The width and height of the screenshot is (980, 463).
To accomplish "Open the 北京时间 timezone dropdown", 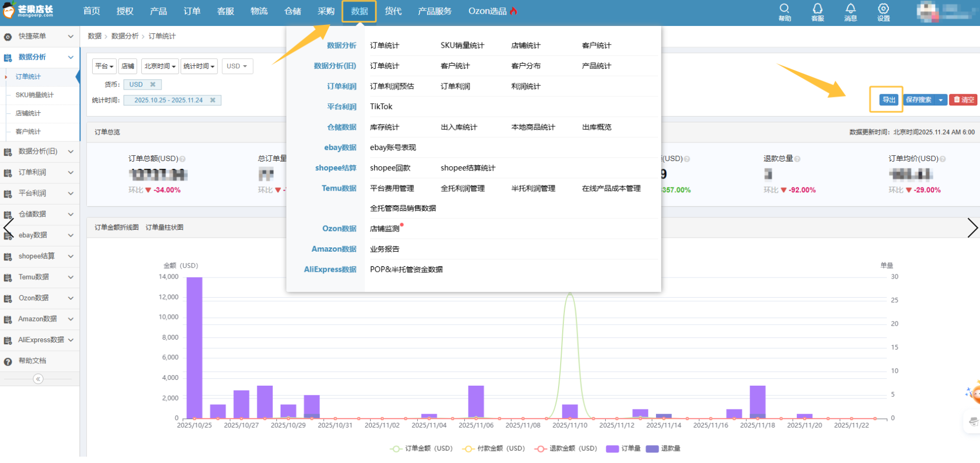I will (160, 66).
